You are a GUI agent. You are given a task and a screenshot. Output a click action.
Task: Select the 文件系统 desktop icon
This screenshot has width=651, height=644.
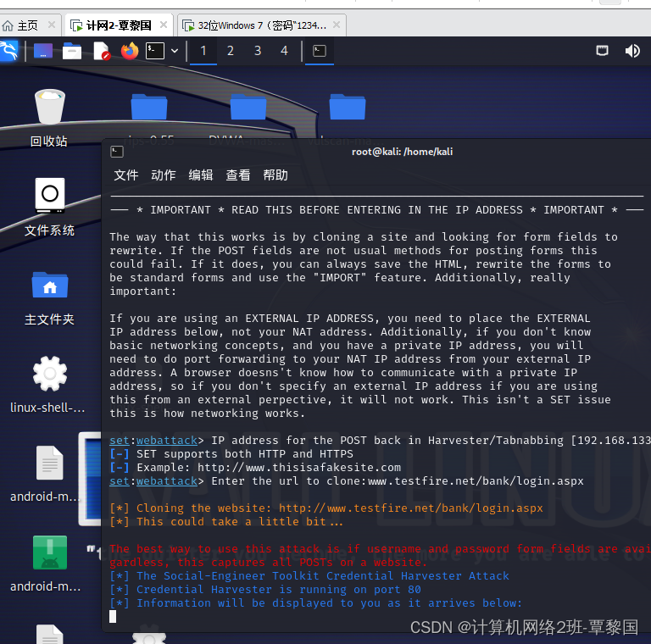click(49, 208)
